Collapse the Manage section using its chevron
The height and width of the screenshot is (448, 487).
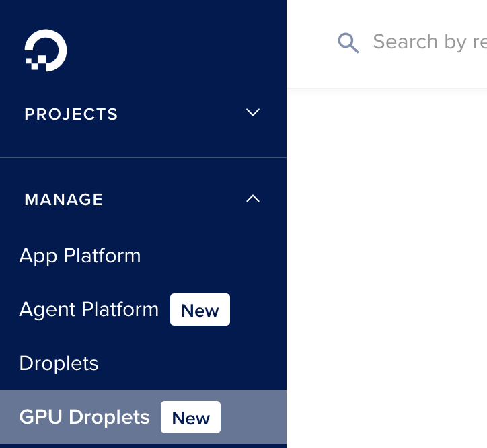point(253,198)
